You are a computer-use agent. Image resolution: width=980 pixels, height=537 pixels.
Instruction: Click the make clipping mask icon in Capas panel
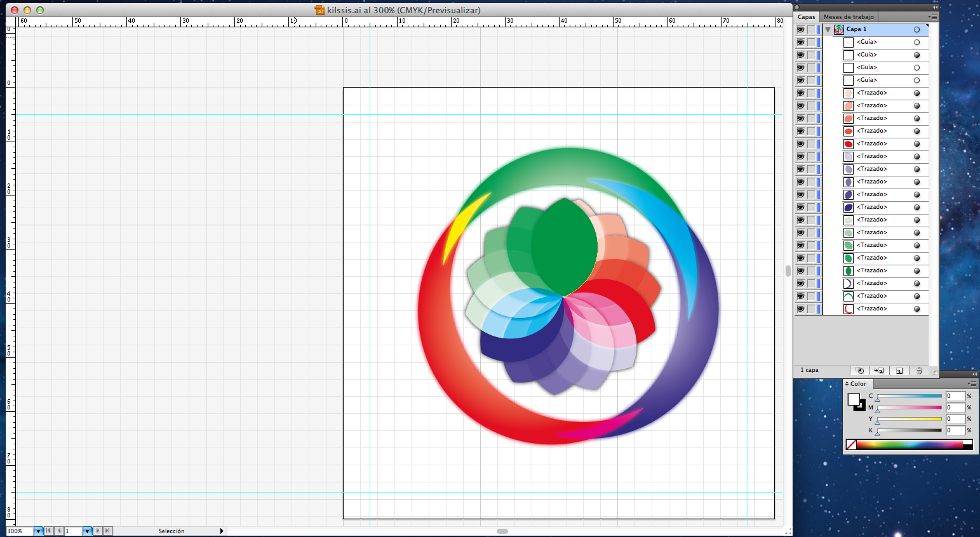pyautogui.click(x=860, y=371)
